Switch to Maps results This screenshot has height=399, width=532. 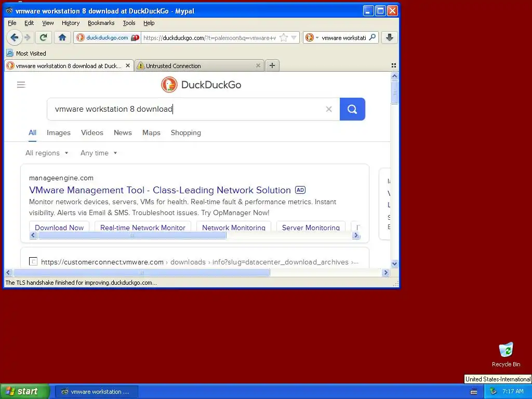tap(151, 132)
